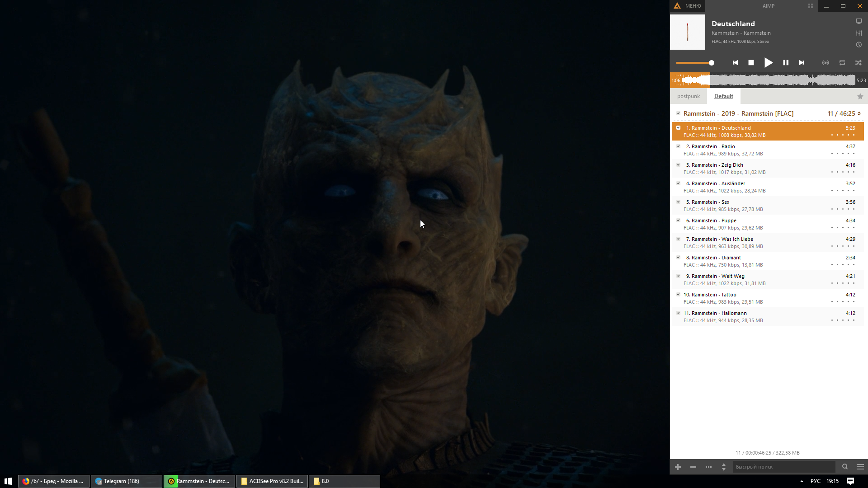The width and height of the screenshot is (868, 488).
Task: Adjust the volume slider handle
Action: pyautogui.click(x=712, y=63)
